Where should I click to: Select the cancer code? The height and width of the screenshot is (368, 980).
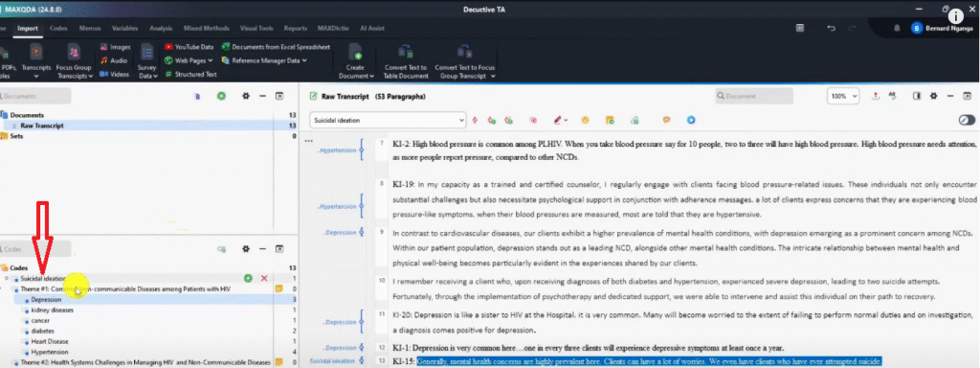40,320
